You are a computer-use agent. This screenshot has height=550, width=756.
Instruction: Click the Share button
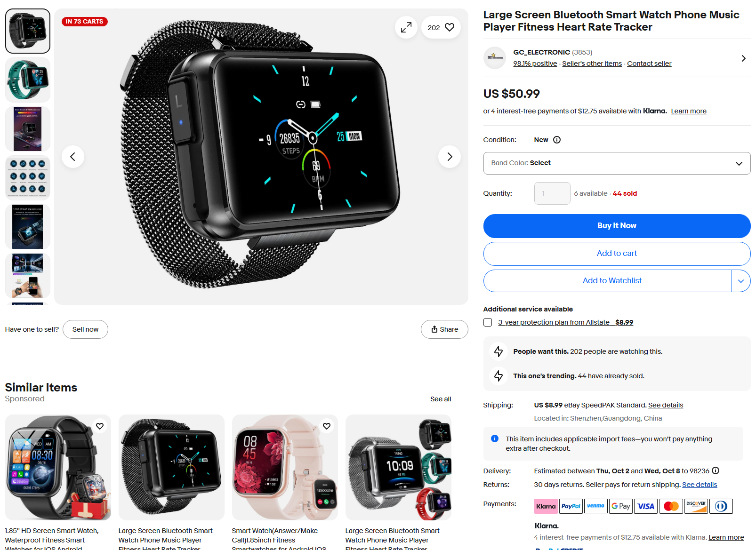[x=444, y=329]
